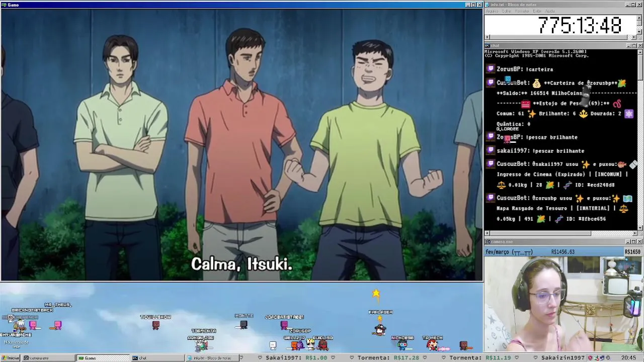The height and width of the screenshot is (362, 644).
Task: Click the 20:45 clock in the taskbar
Action: tap(628, 358)
